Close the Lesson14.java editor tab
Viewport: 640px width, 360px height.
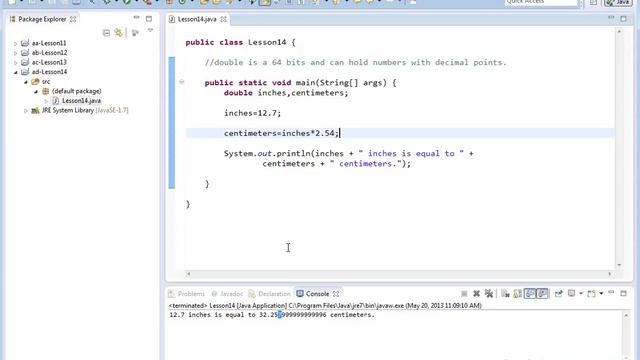tap(224, 19)
